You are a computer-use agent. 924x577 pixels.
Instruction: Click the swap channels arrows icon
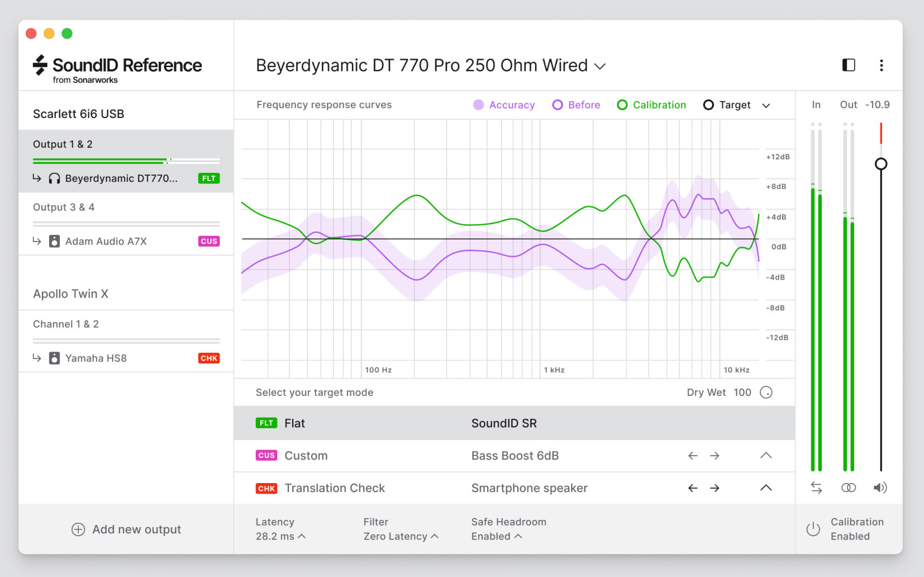point(816,488)
